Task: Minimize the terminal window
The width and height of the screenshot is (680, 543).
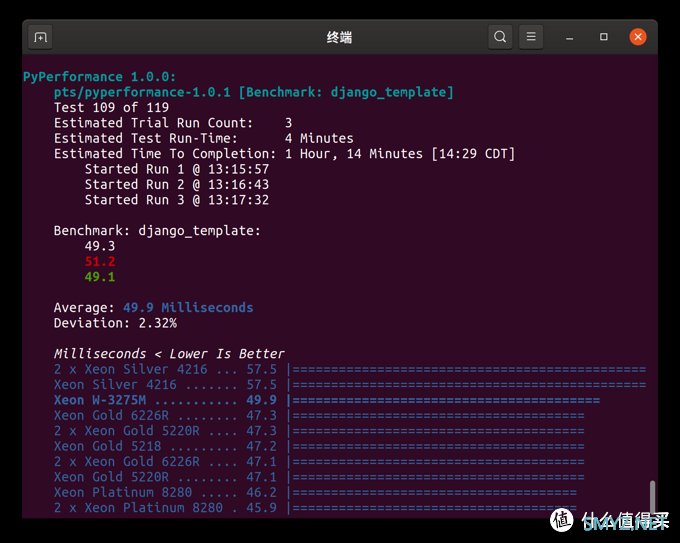Action: [x=569, y=37]
